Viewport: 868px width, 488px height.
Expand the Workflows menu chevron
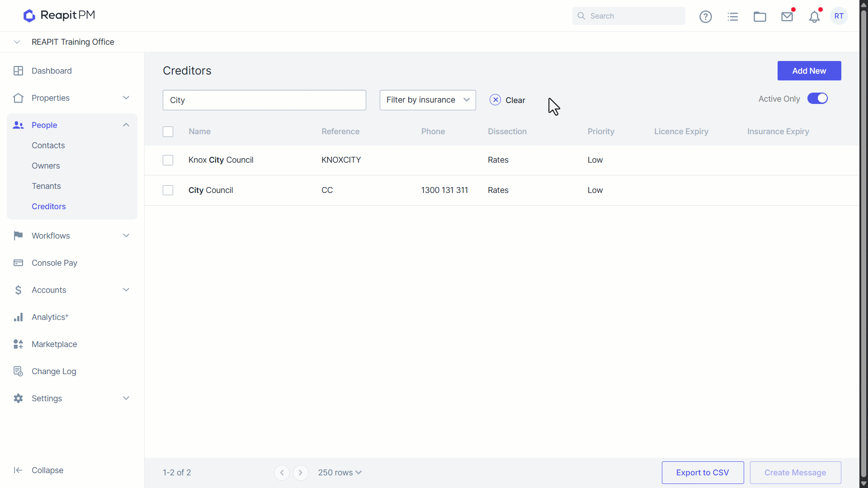(x=126, y=236)
